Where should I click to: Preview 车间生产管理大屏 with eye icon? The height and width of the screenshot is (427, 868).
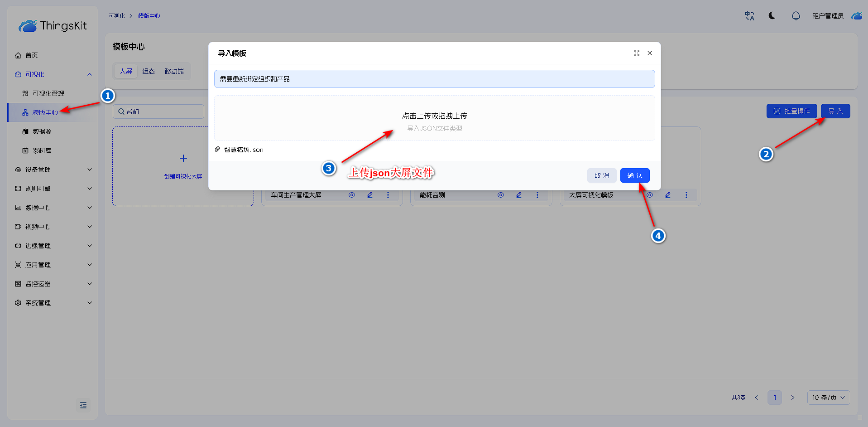tap(352, 195)
